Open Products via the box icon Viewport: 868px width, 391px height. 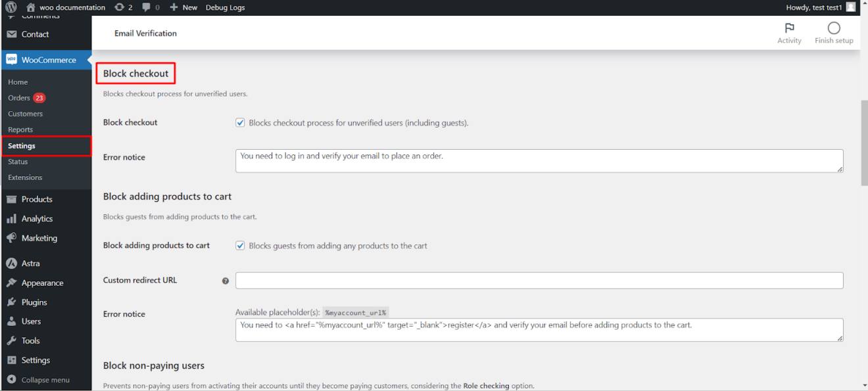pyautogui.click(x=11, y=199)
